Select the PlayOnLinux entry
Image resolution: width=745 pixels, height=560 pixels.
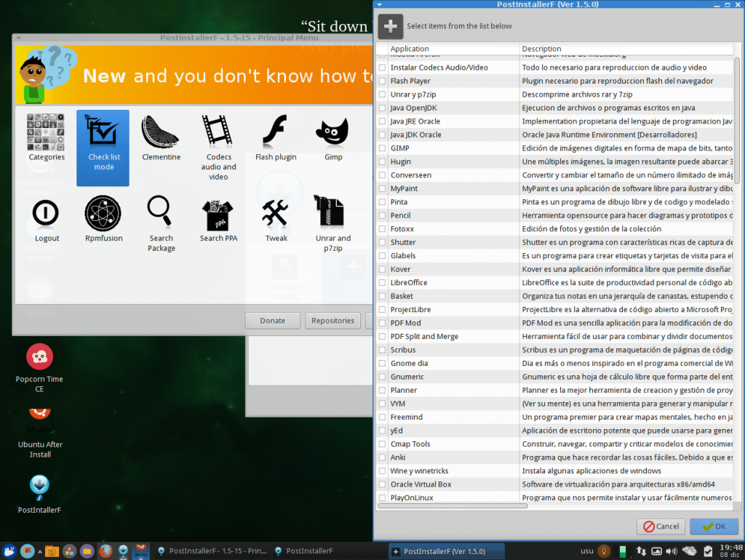click(412, 497)
